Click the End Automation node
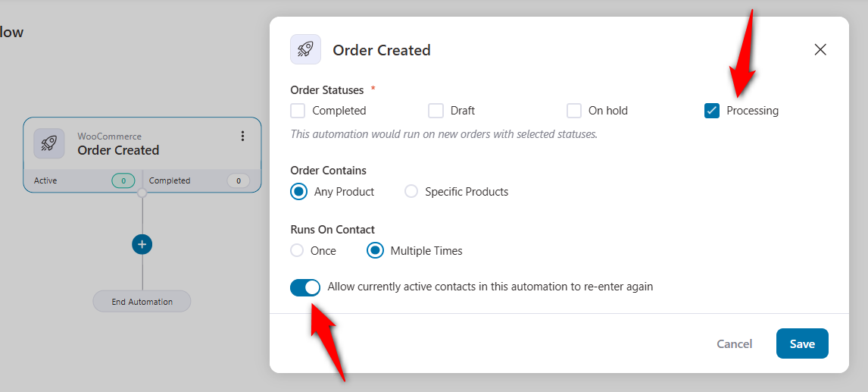 142,302
